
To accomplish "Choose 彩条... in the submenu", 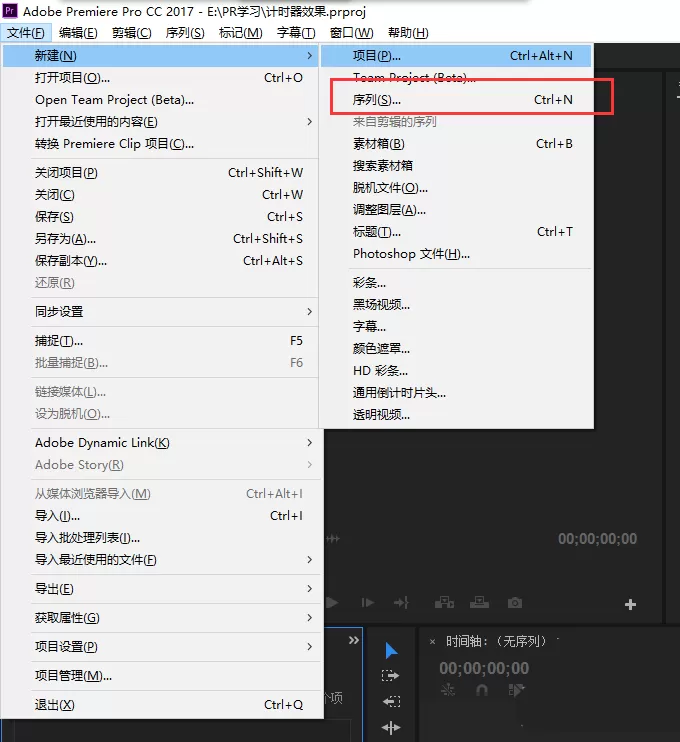I will (456, 283).
